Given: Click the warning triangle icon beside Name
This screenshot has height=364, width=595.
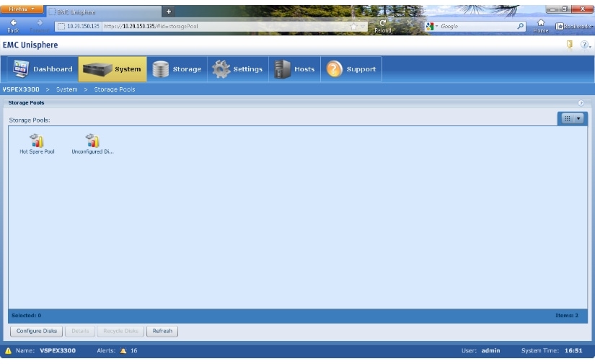Looking at the screenshot, I should 8,351.
